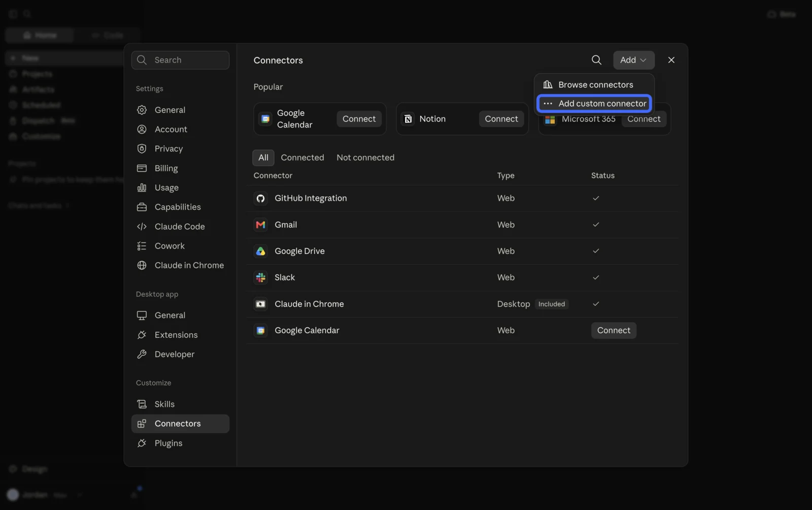Click the Slack row status checkmark
Viewport: 812px width, 510px height.
point(596,277)
